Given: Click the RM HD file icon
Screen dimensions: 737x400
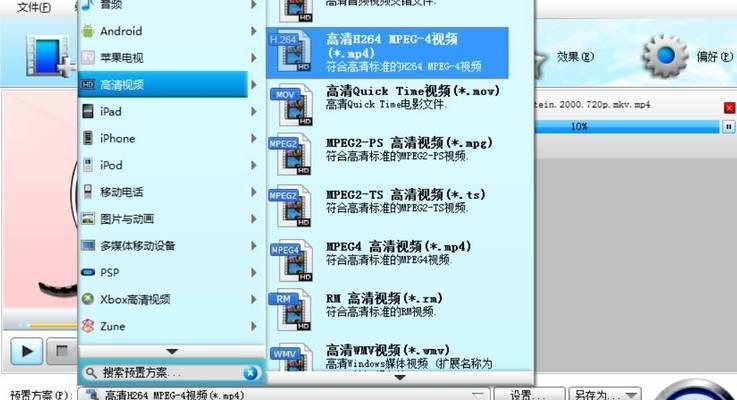Looking at the screenshot, I should 290,311.
